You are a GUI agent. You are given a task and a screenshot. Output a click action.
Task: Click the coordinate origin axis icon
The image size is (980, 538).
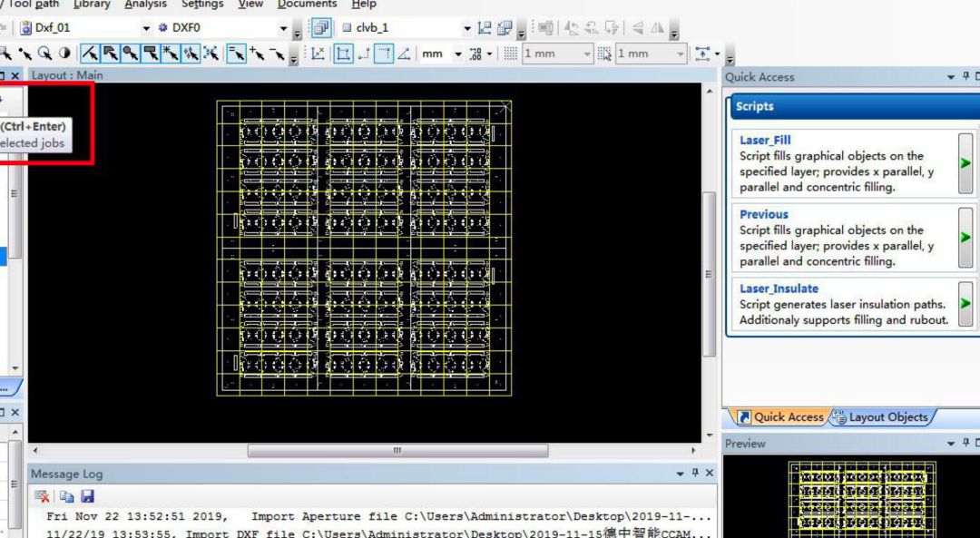[318, 54]
